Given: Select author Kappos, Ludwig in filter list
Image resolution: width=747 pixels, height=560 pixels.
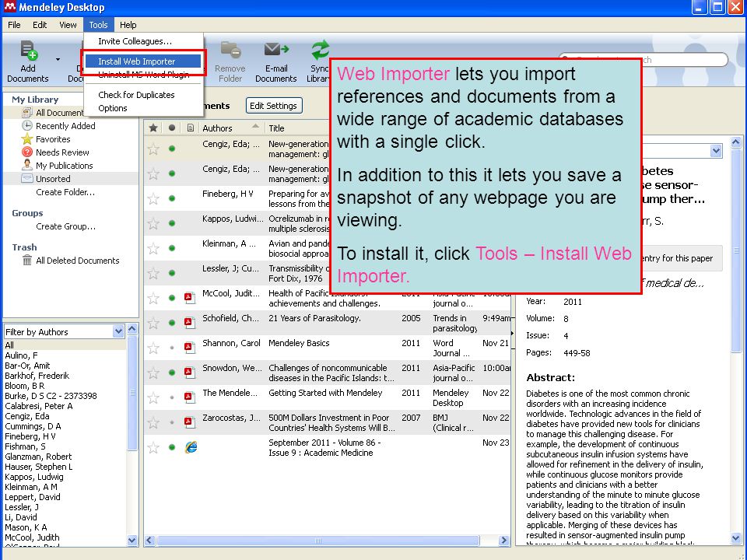Looking at the screenshot, I should coord(33,477).
